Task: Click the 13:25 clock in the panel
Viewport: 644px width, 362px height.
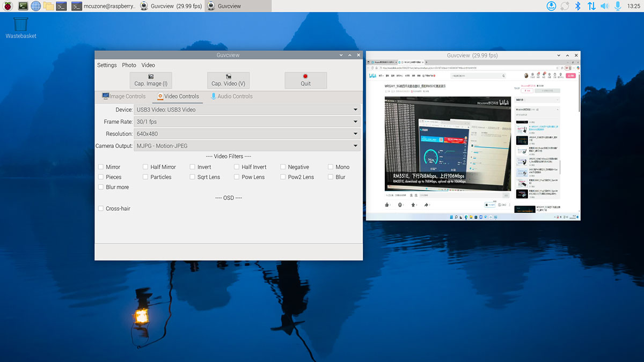Action: 633,6
